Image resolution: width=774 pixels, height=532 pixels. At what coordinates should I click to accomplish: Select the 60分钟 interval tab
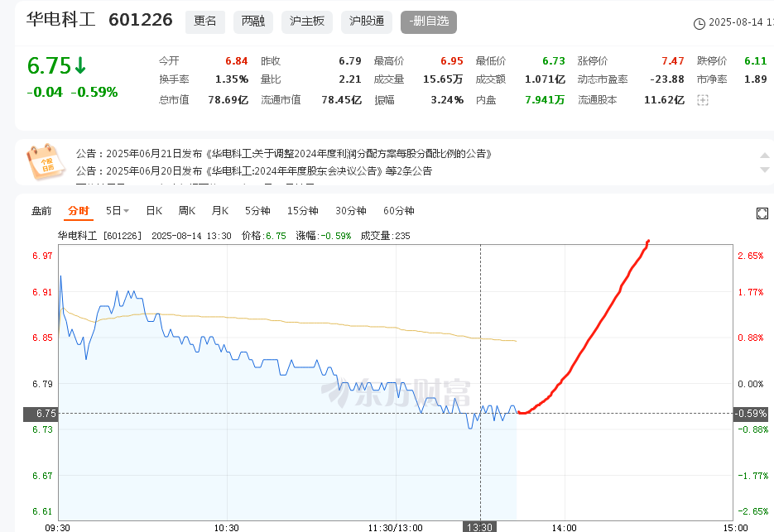click(398, 211)
